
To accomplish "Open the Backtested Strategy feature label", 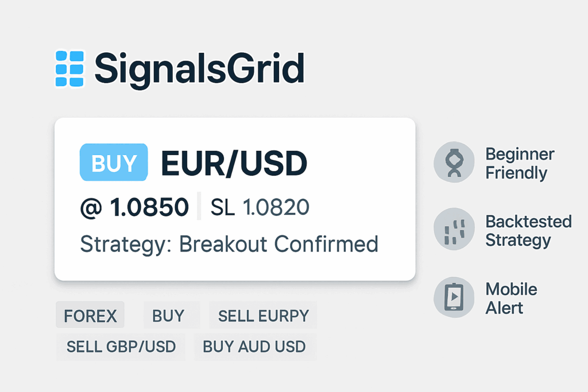I will [x=528, y=230].
